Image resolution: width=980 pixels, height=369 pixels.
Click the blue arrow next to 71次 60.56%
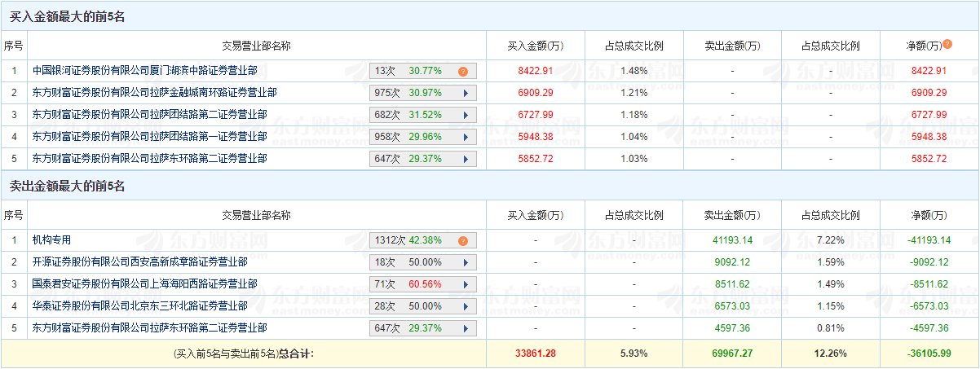click(x=466, y=285)
